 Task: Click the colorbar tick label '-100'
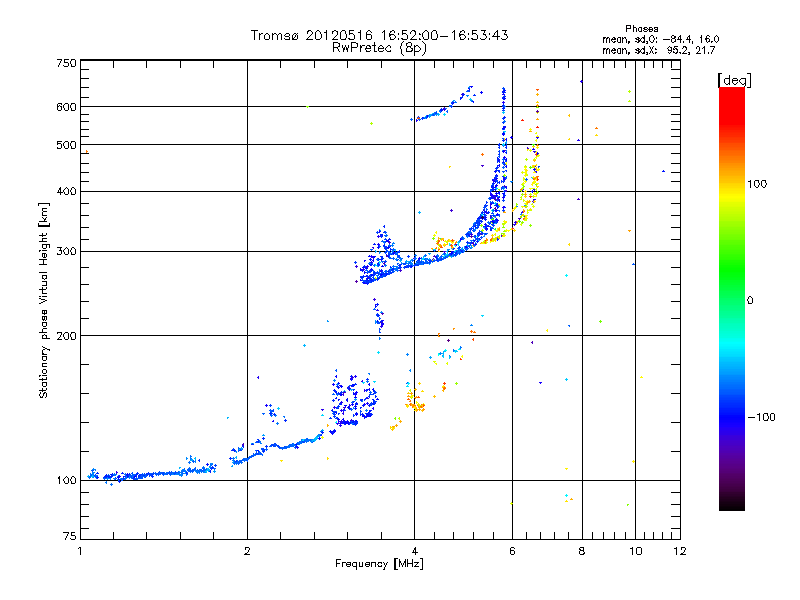coord(761,417)
